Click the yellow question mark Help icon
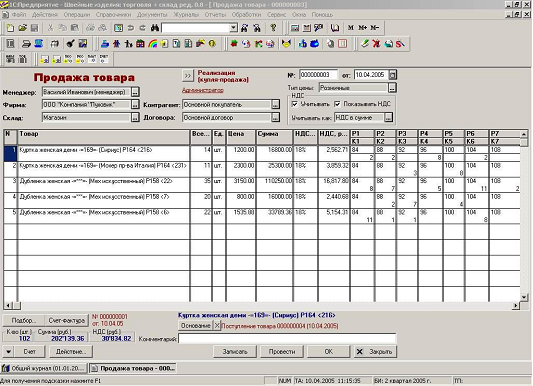The height and width of the screenshot is (386, 533). pyautogui.click(x=273, y=28)
